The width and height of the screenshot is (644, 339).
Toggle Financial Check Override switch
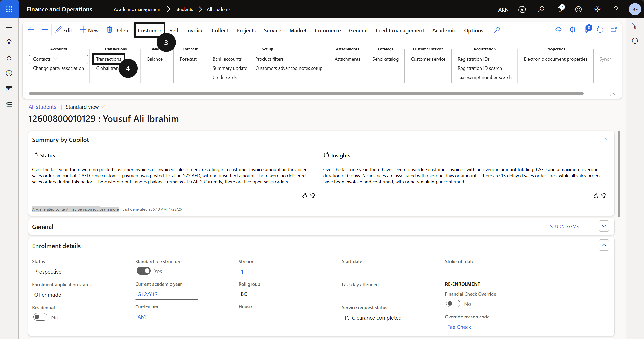[x=453, y=304]
